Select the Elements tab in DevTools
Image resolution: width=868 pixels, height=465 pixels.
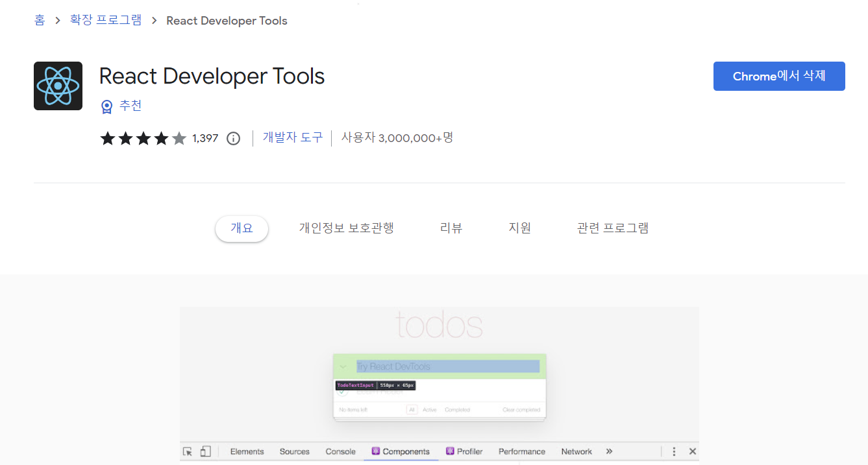tap(247, 451)
